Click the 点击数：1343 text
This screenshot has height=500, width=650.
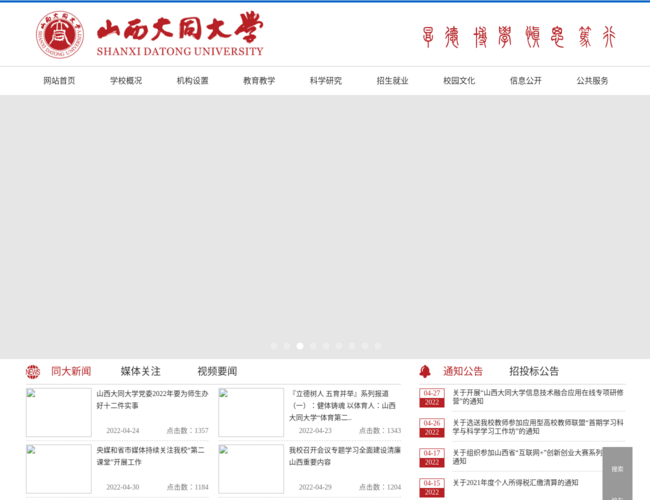380,431
